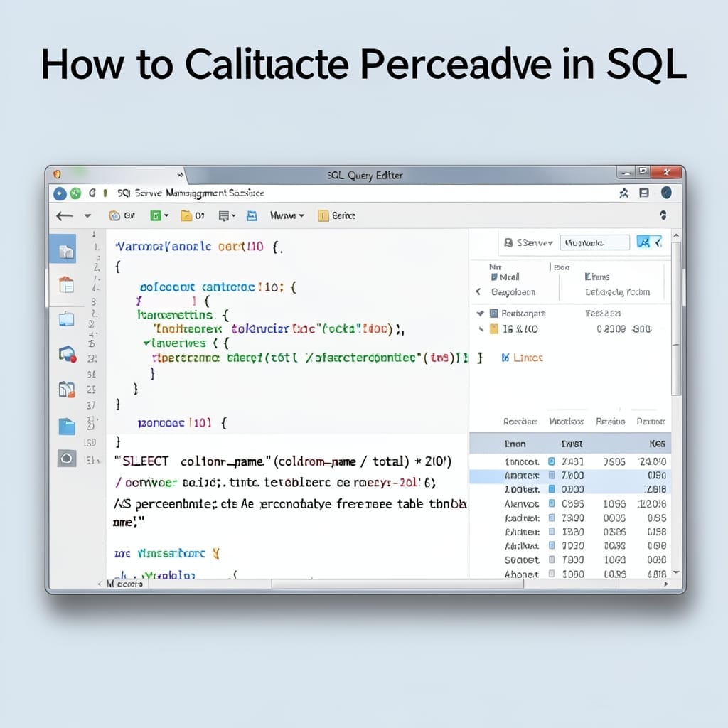
Task: Switch to the 'Rasius' tab
Action: (x=610, y=422)
